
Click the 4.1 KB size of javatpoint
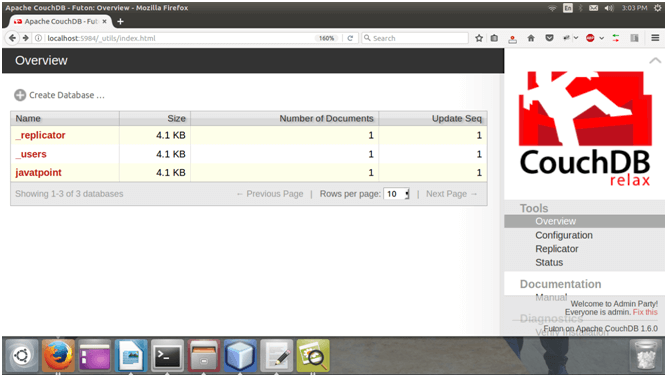(171, 173)
